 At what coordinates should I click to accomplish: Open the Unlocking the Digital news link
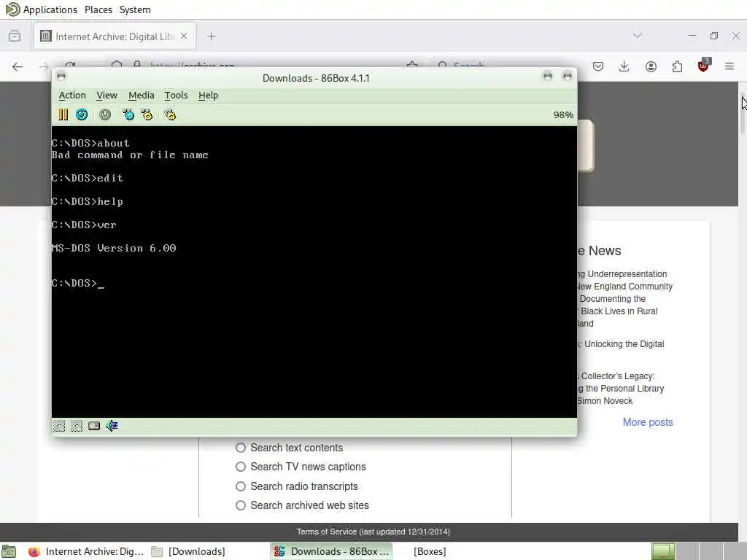[620, 344]
